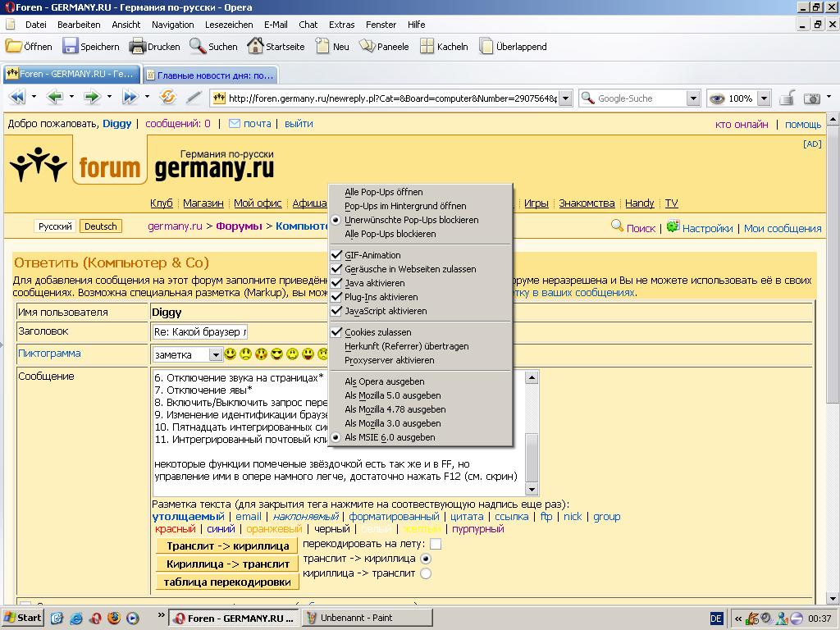This screenshot has width=840, height=630.
Task: Click the rewind navigation arrow icon
Action: [x=17, y=97]
